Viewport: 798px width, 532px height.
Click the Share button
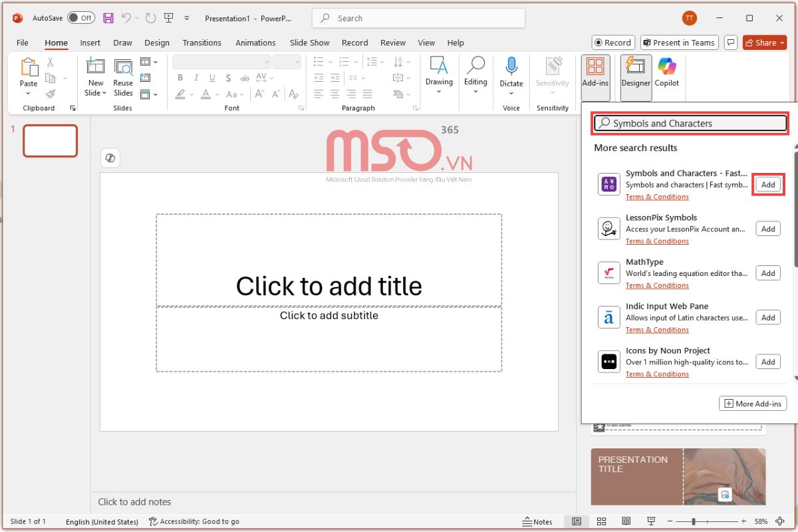click(765, 43)
